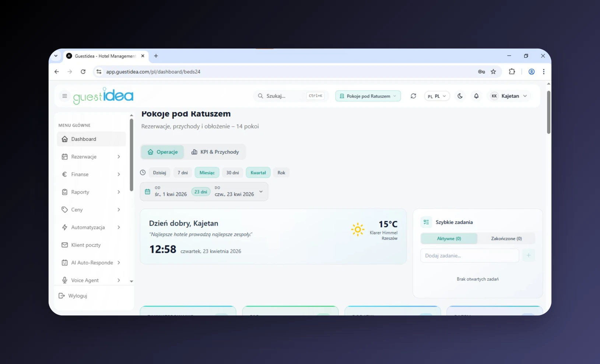
Task: Select the 30 dni period filter
Action: pos(232,173)
